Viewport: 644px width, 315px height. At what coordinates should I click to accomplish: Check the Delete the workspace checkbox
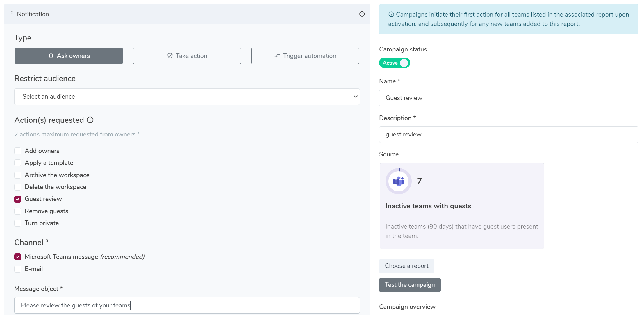(18, 187)
